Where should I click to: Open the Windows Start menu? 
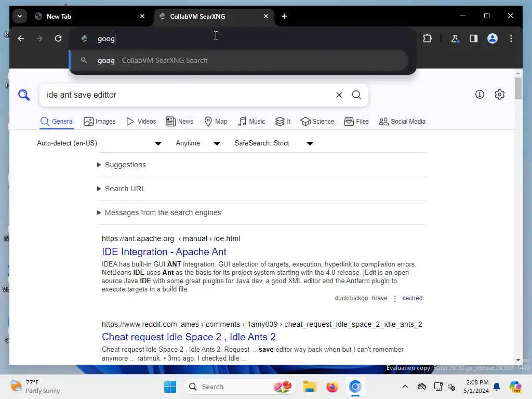pyautogui.click(x=170, y=387)
